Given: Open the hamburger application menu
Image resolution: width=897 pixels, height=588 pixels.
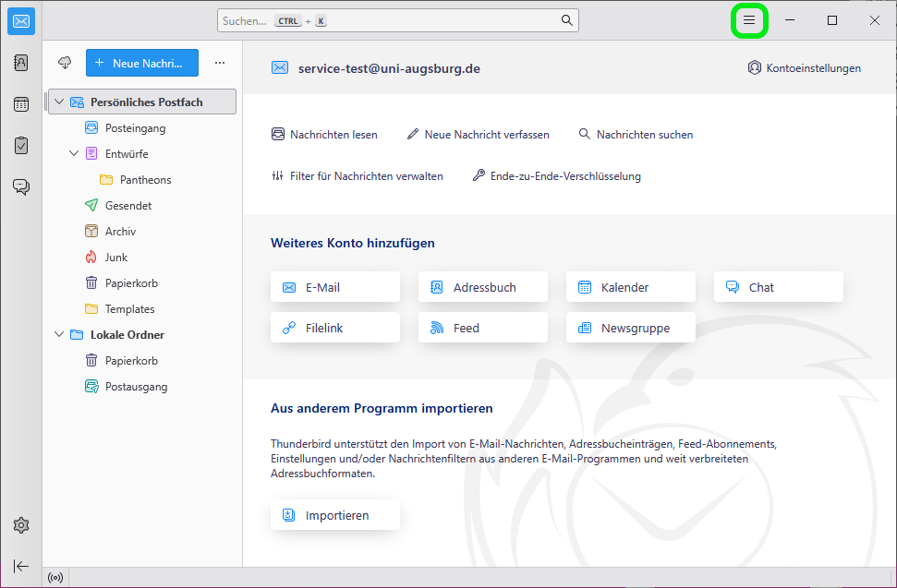Looking at the screenshot, I should coord(749,20).
